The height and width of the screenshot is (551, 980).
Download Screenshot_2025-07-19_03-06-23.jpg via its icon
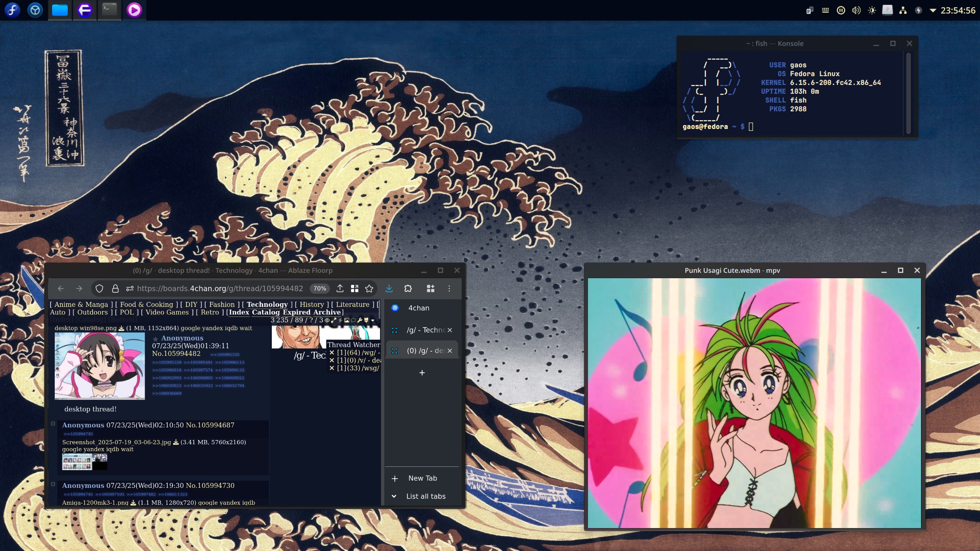point(176,442)
